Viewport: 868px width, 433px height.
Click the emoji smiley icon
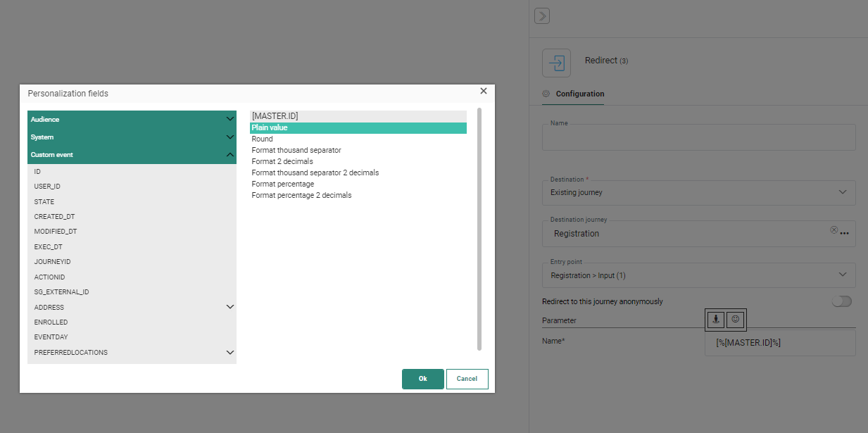click(736, 320)
